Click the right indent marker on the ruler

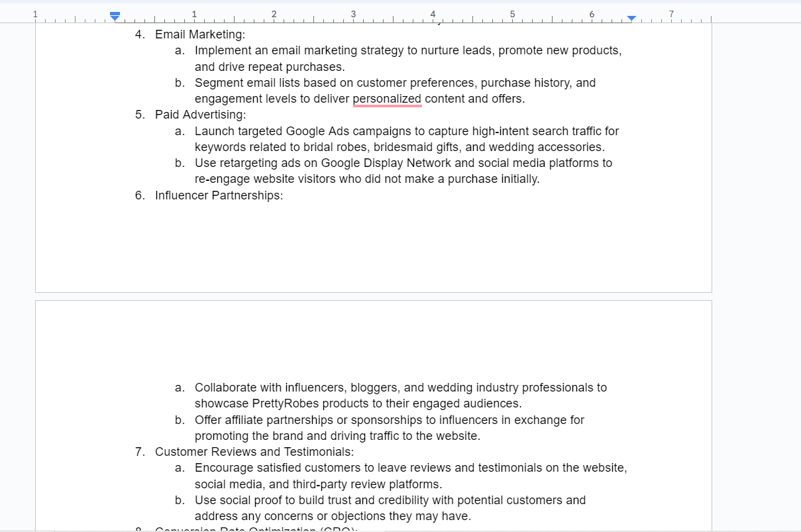(x=631, y=19)
